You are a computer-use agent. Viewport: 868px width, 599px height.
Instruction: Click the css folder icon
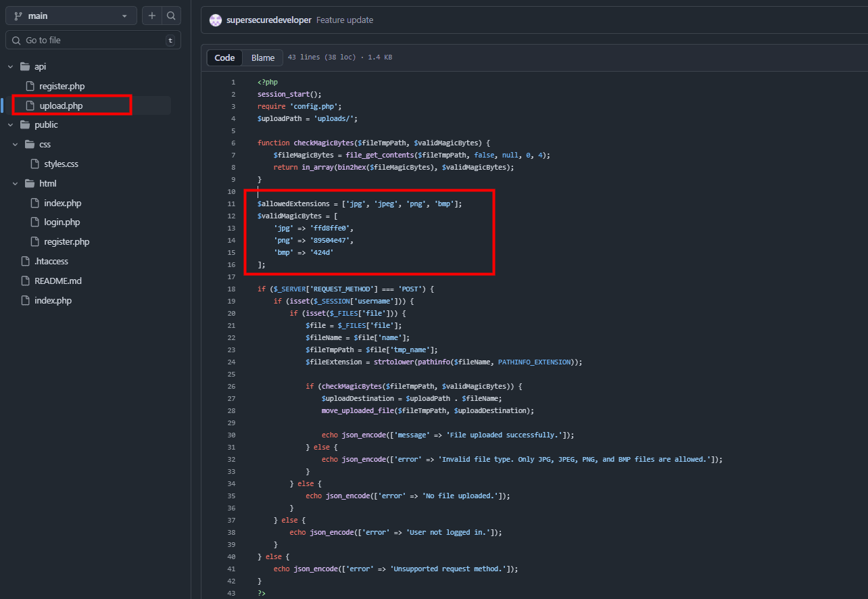click(30, 145)
